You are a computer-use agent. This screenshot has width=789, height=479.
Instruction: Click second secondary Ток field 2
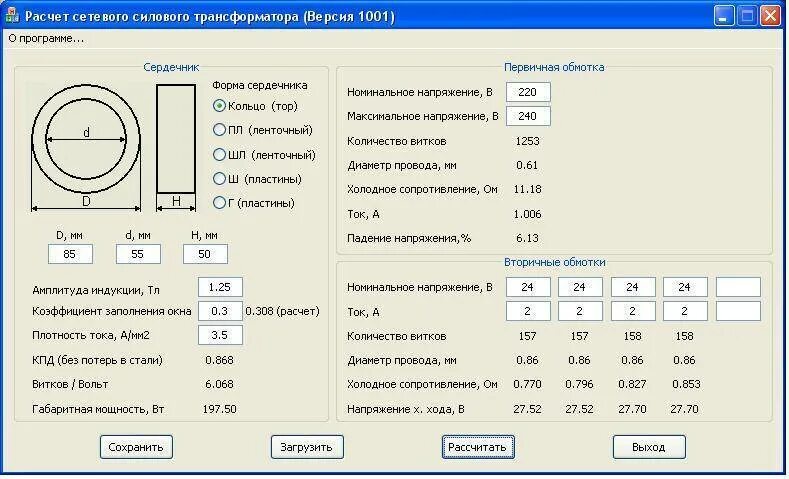coord(580,311)
